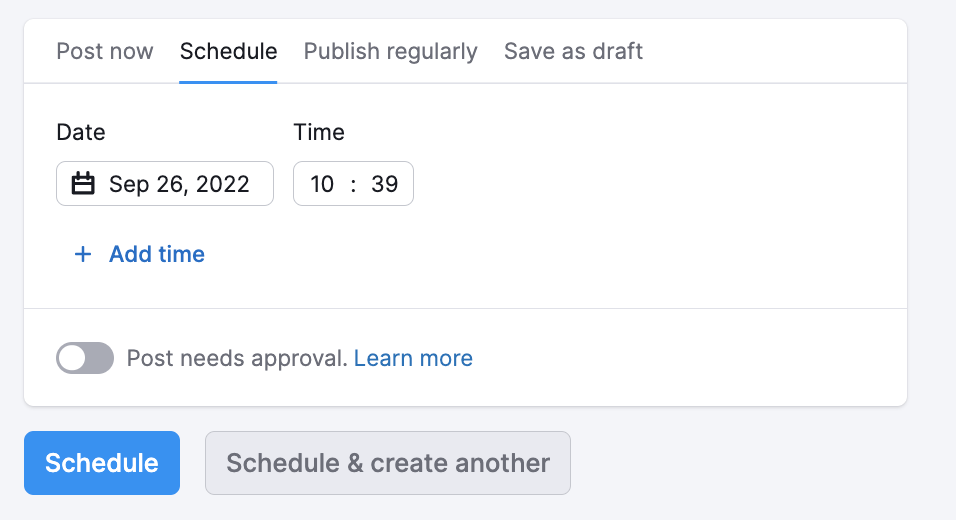Open the Learn more link

(413, 358)
